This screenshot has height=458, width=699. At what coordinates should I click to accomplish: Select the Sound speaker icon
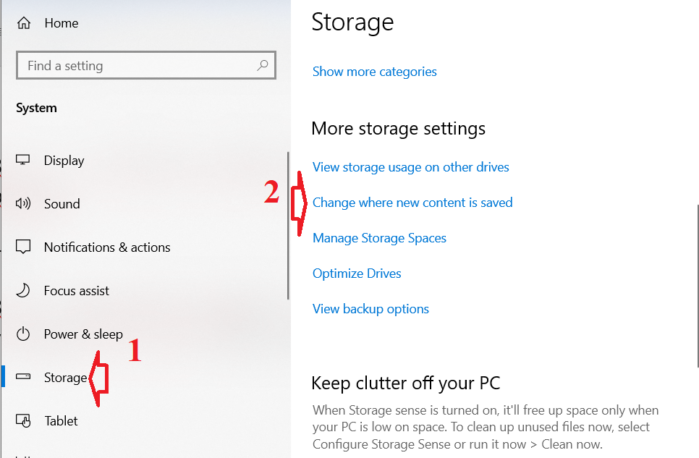pos(23,204)
